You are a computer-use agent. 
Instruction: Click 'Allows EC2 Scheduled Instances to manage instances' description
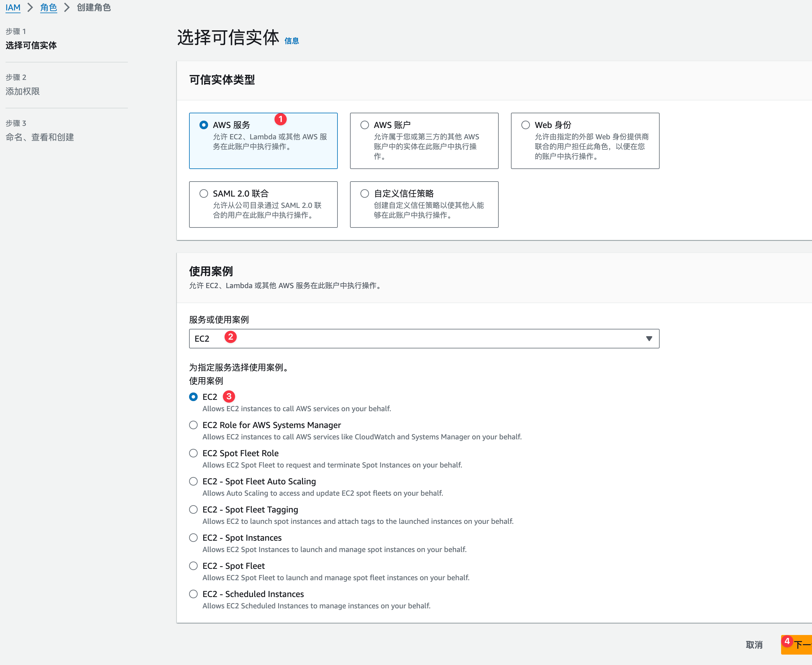(x=317, y=606)
